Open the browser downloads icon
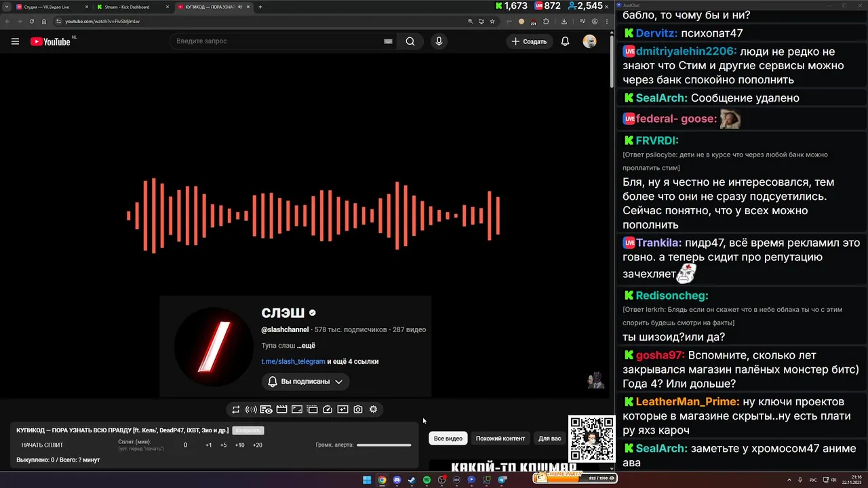 click(x=564, y=21)
